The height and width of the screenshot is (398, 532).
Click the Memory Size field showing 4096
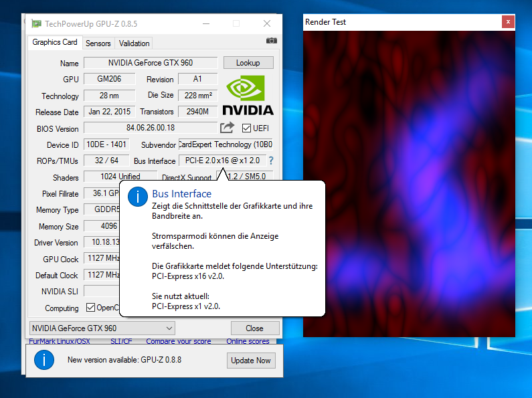pos(102,226)
